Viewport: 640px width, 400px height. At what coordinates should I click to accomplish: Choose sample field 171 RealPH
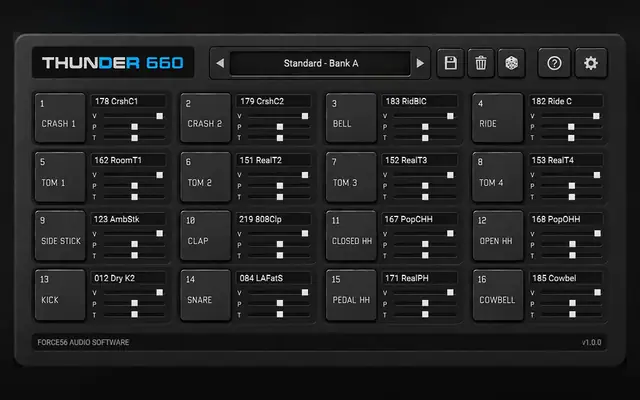[419, 278]
